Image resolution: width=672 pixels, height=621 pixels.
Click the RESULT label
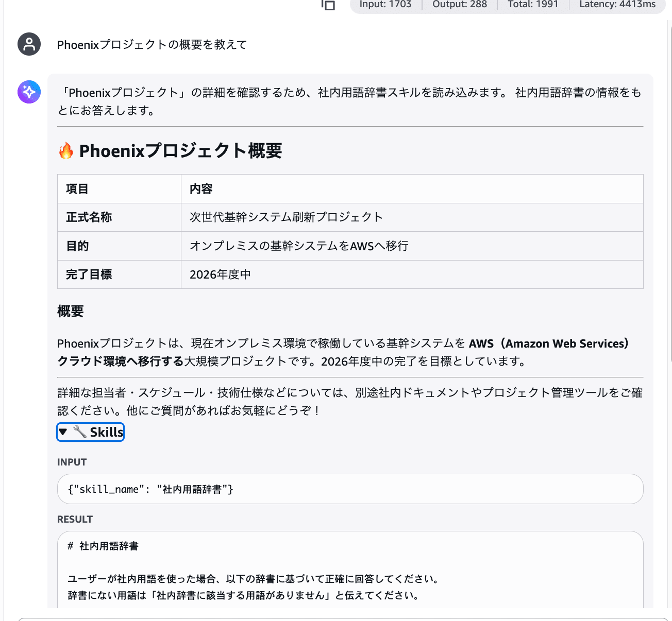point(75,519)
